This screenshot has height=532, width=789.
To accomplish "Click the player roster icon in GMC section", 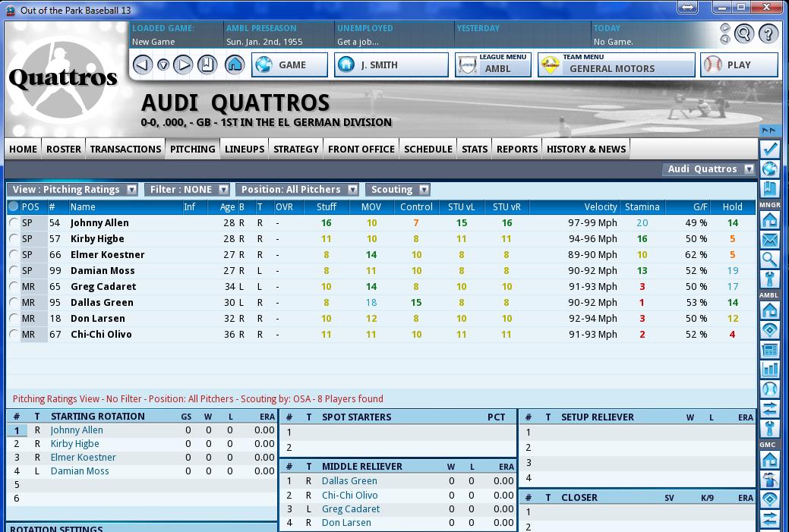I will pyautogui.click(x=769, y=479).
